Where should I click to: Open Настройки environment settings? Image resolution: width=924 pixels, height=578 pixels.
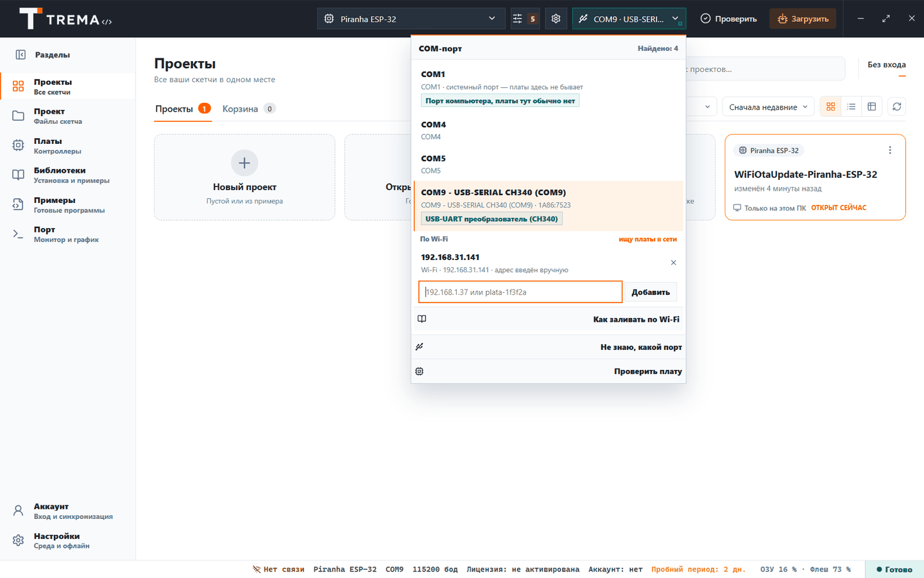[68, 541]
